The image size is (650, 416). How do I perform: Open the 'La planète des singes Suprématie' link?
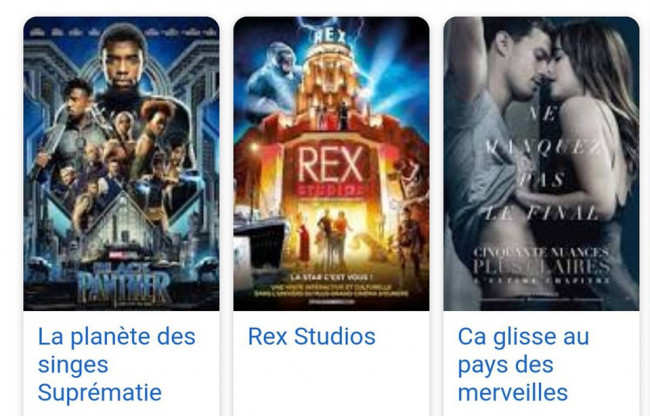[x=116, y=364]
